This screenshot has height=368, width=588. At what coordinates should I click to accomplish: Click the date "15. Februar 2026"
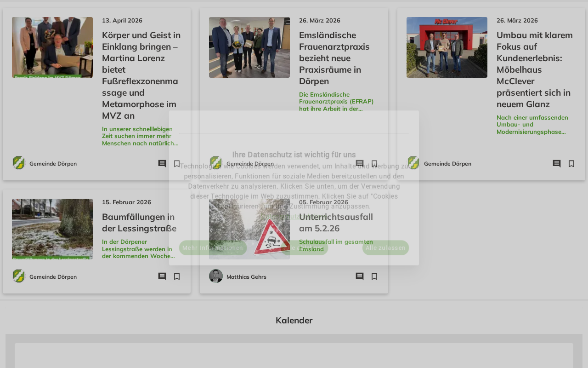[126, 202]
